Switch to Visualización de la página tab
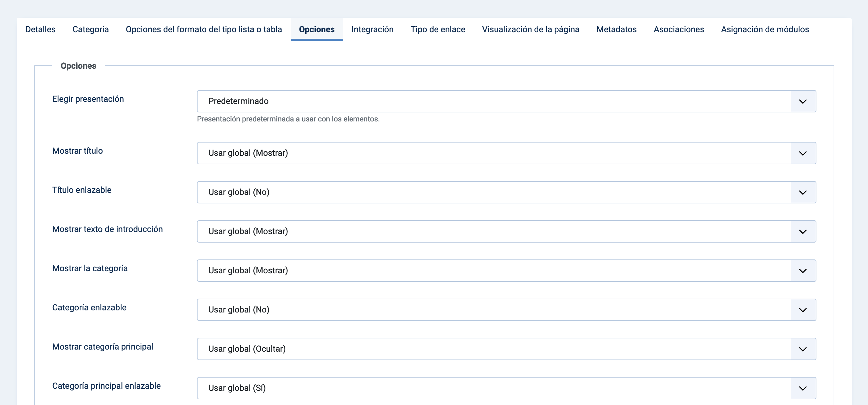The width and height of the screenshot is (868, 405). click(x=531, y=29)
